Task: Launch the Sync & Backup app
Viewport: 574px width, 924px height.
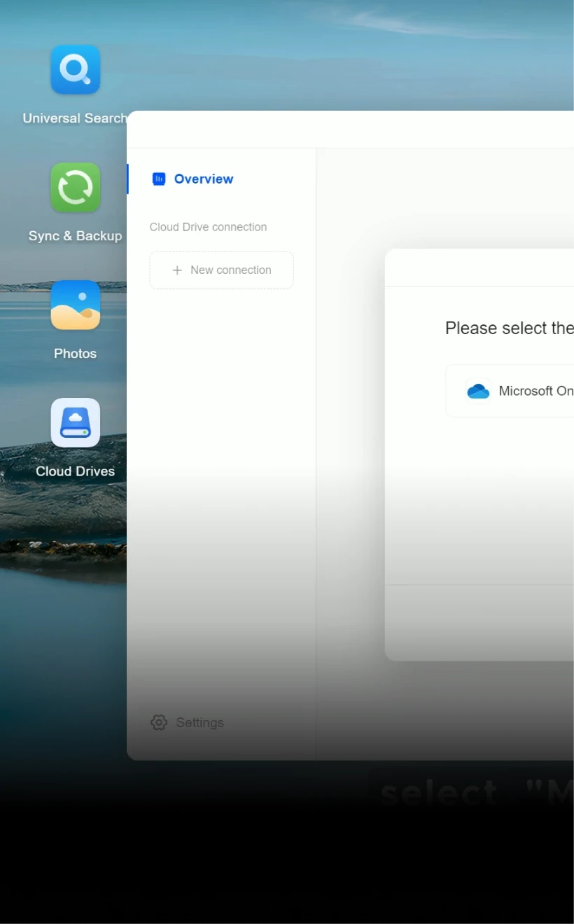Action: point(75,187)
